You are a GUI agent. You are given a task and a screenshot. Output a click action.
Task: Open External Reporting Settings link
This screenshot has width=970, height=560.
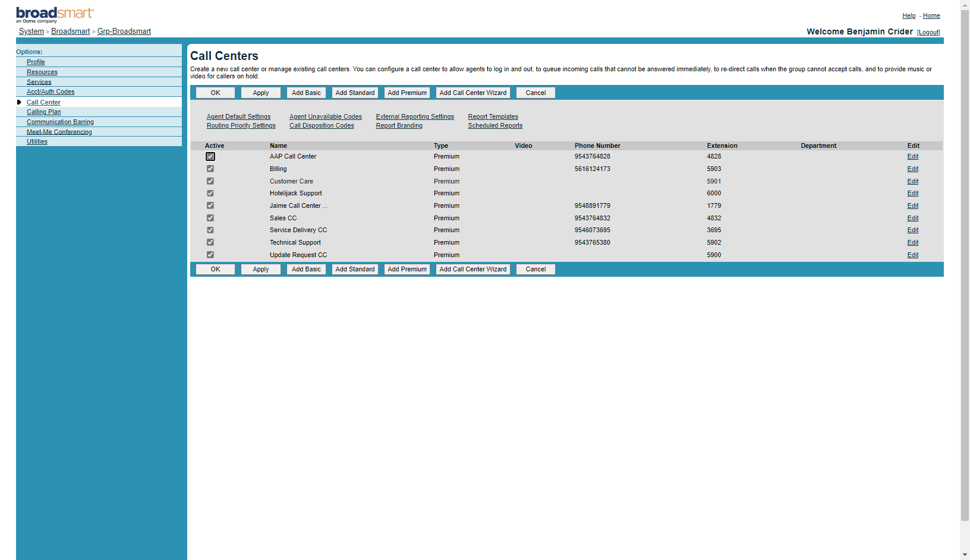415,116
